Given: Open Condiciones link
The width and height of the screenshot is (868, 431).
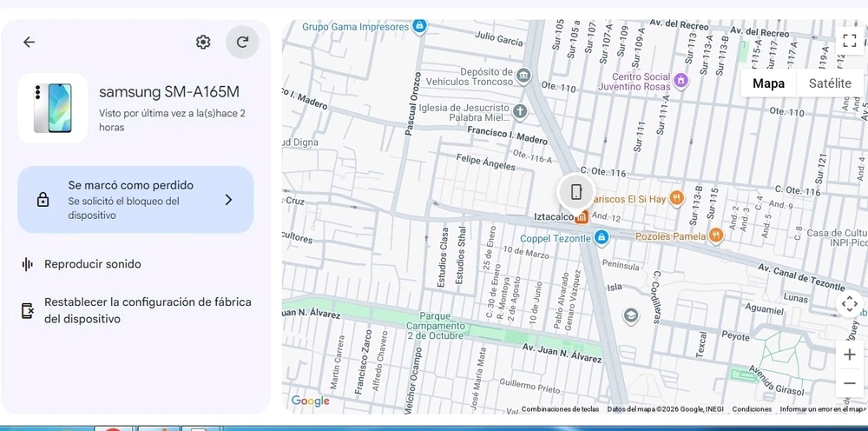Looking at the screenshot, I should pos(752,409).
